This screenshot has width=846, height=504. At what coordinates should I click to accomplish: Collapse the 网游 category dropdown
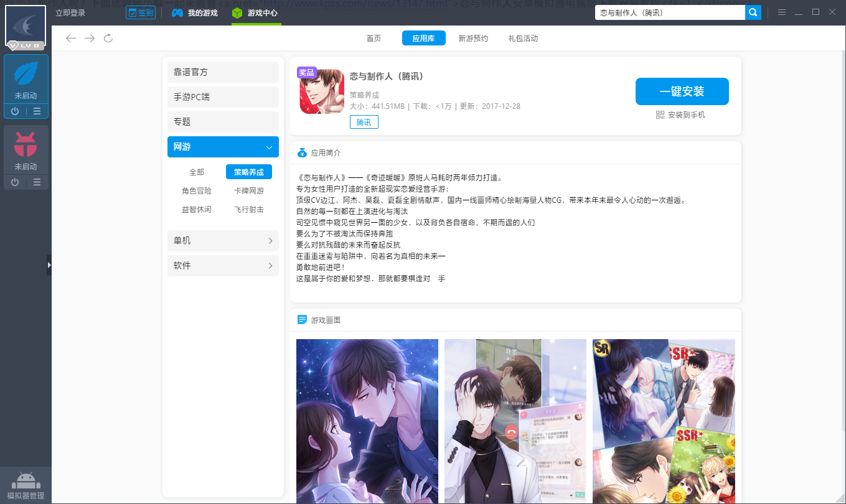click(223, 147)
